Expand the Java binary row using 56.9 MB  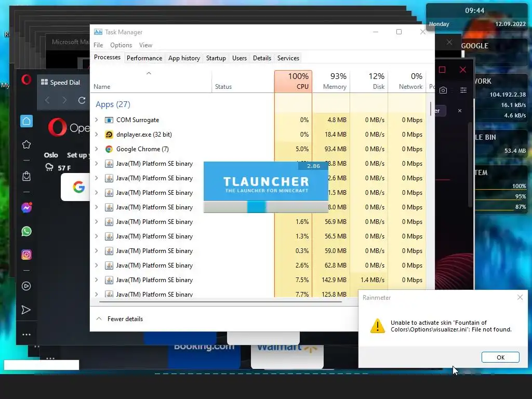pos(97,221)
